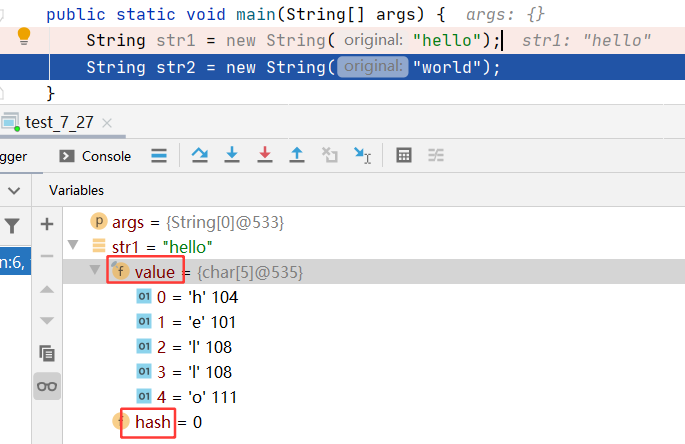The height and width of the screenshot is (444, 685).
Task: Open the thread dropdown chevron beside Variables
Action: pyautogui.click(x=14, y=191)
